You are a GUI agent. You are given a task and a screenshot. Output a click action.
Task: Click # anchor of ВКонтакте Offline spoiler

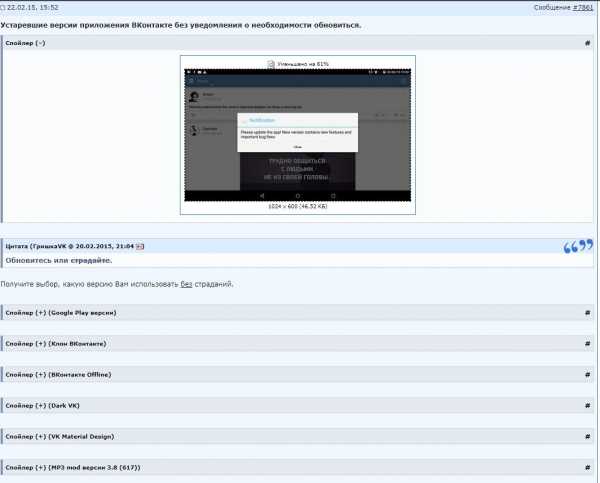(x=587, y=375)
